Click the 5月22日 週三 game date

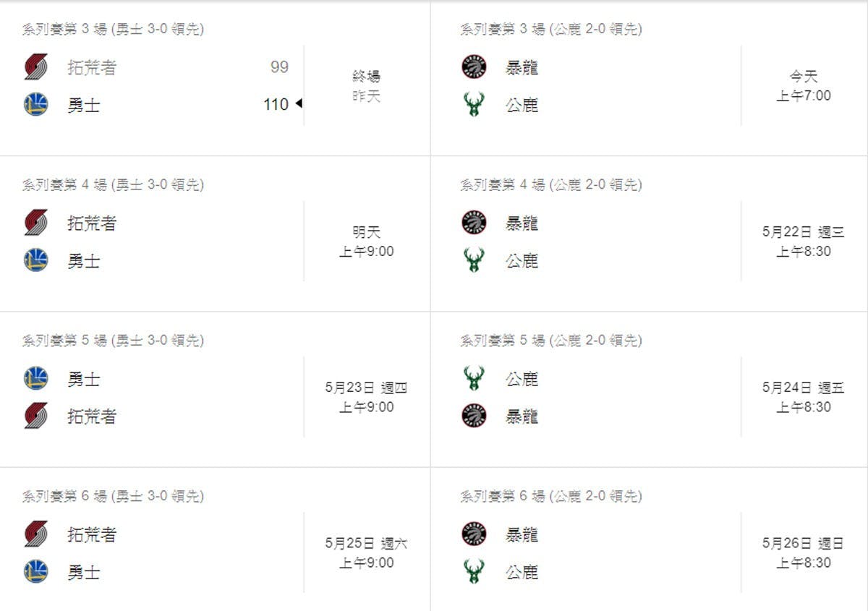click(x=803, y=233)
